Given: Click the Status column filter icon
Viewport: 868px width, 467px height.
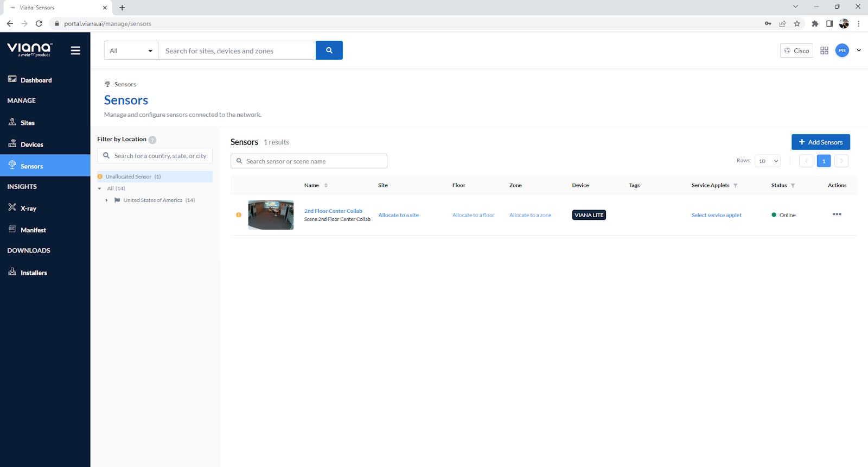Looking at the screenshot, I should (x=793, y=186).
